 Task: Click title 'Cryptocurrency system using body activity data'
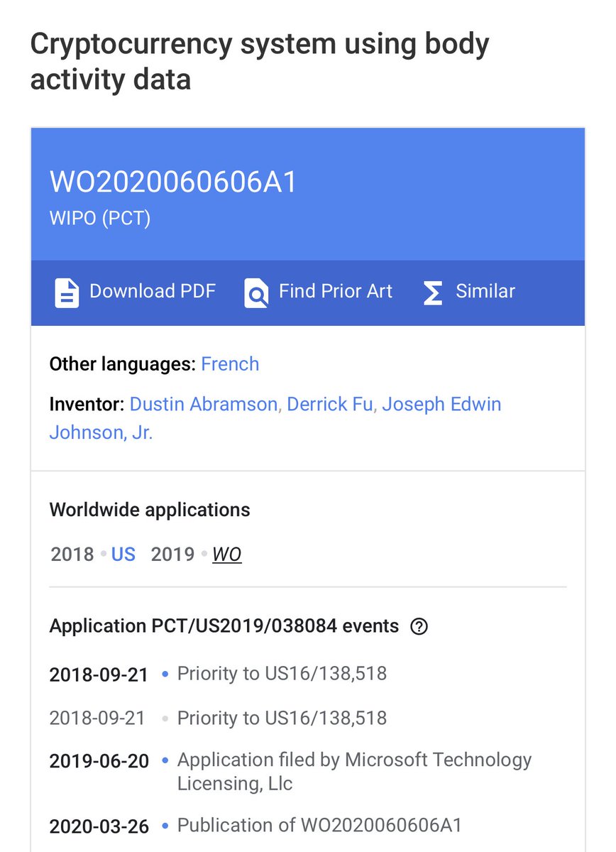point(260,62)
